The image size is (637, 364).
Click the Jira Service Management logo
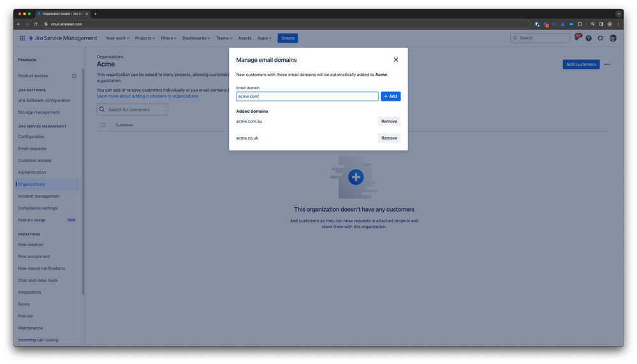(62, 38)
